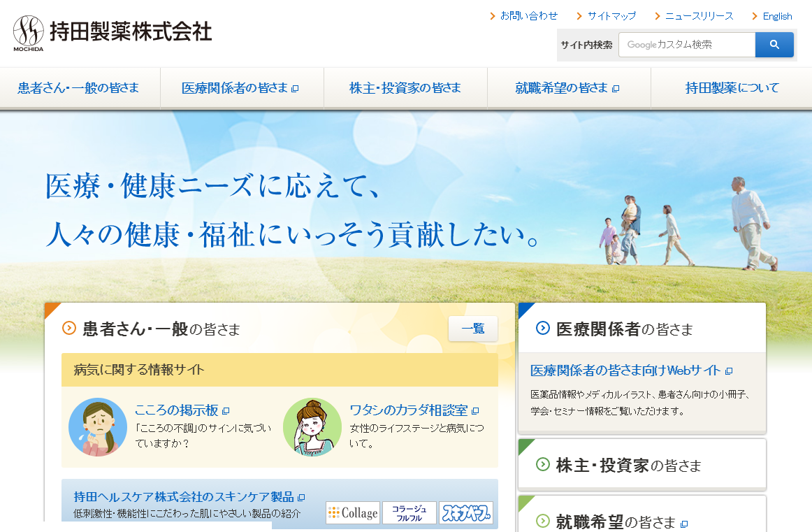Click external-link icon next to ワタシのカラダ相談室
This screenshot has height=532, width=812.
(x=475, y=411)
